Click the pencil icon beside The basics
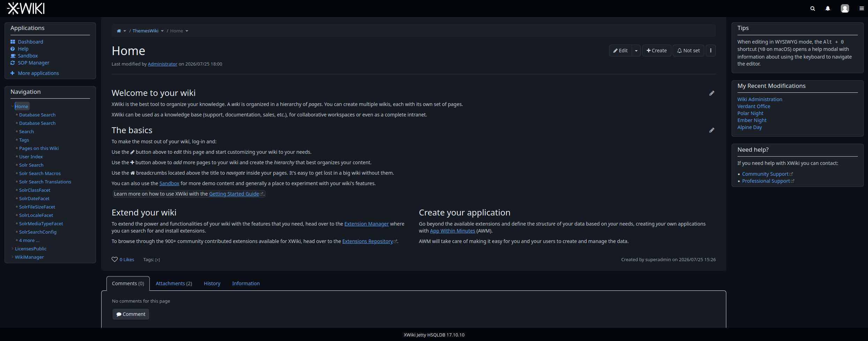 pos(712,130)
